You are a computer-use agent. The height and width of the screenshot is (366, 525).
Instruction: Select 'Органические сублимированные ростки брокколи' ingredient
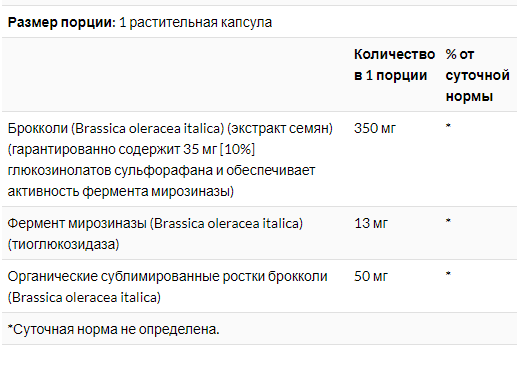(167, 277)
